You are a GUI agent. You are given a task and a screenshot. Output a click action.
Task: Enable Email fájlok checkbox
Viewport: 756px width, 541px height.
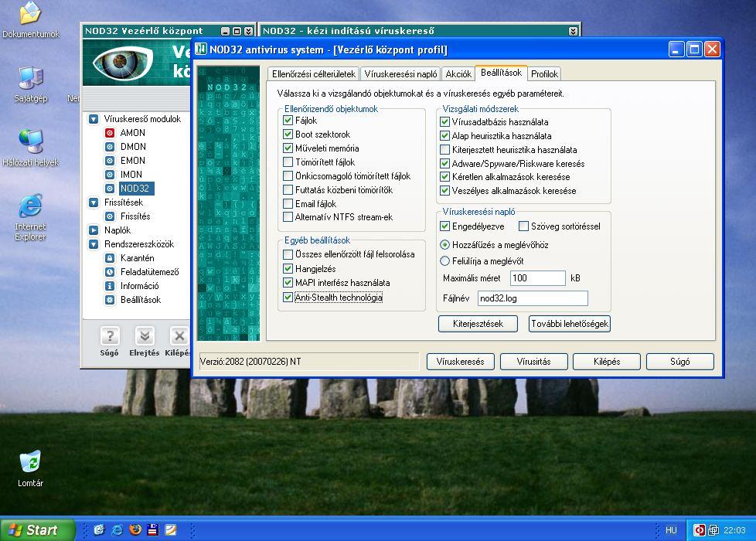(x=288, y=203)
